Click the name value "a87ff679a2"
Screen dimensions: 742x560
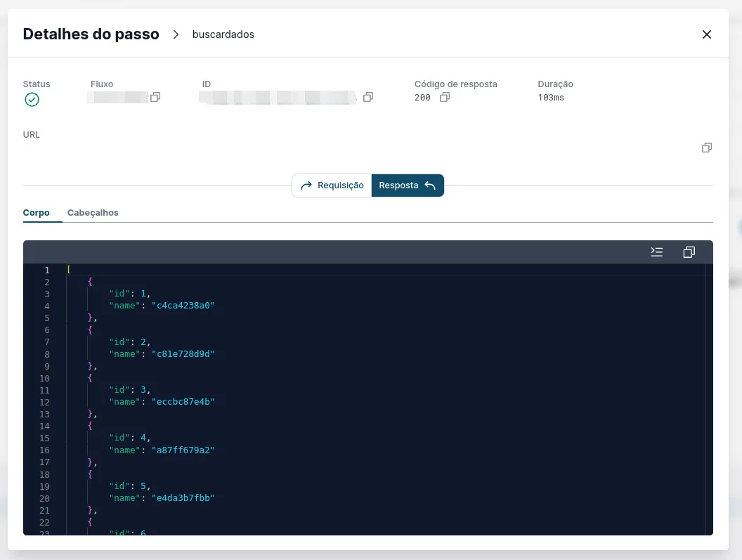tap(183, 450)
